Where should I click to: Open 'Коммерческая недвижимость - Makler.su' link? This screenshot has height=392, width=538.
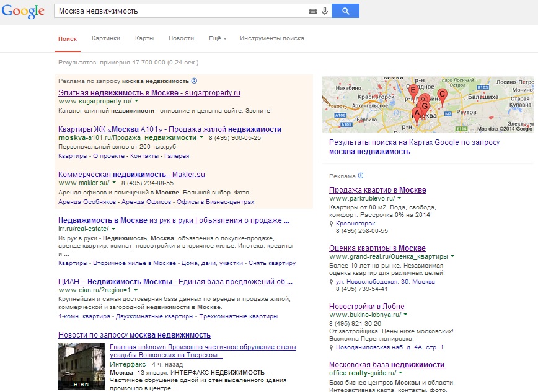131,175
